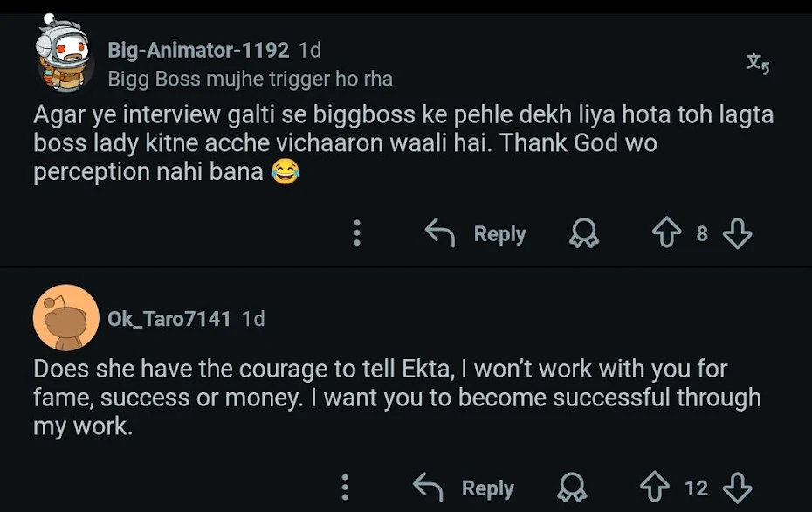Viewport: 812px width, 512px height.
Task: Click the "Bigg Boss mujhe trigger ho rha" flair
Action: (250, 80)
